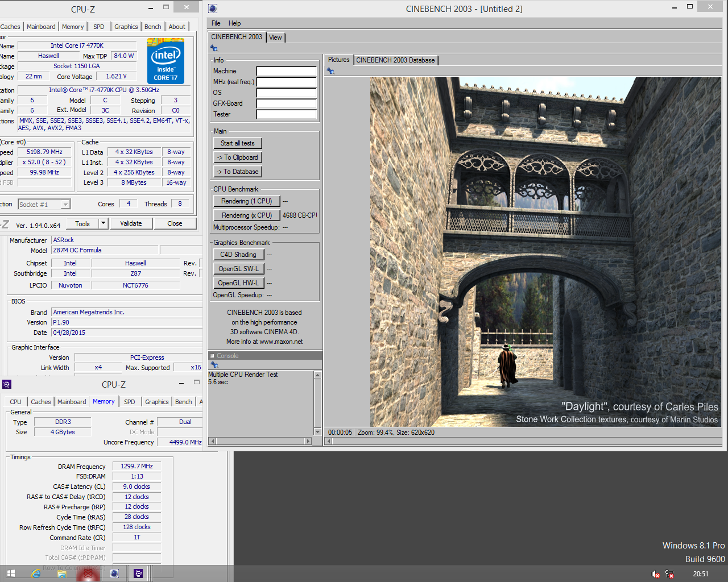Open About tab in upper CPU-Z window
The width and height of the screenshot is (728, 582).
tap(177, 27)
